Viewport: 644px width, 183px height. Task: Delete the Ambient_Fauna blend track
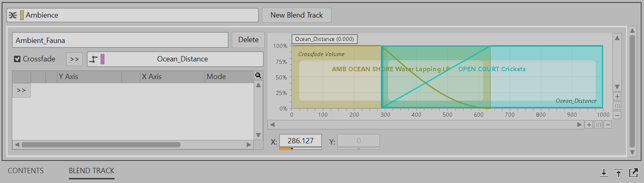(x=248, y=40)
